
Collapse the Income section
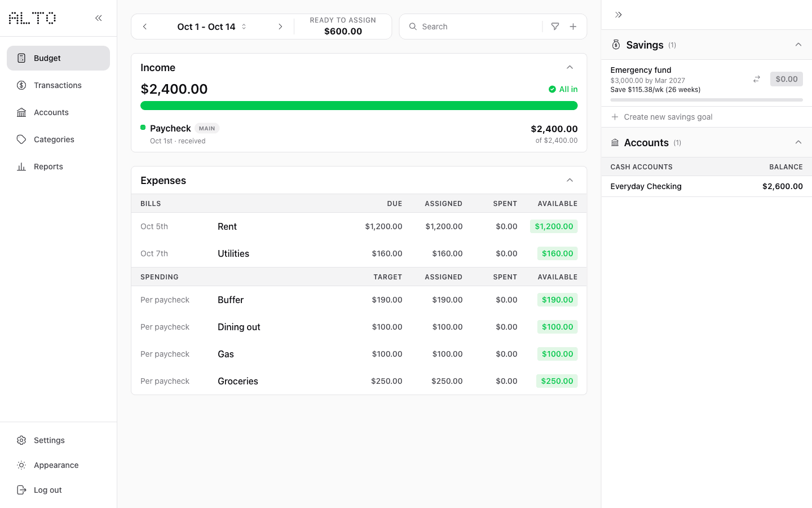tap(570, 67)
